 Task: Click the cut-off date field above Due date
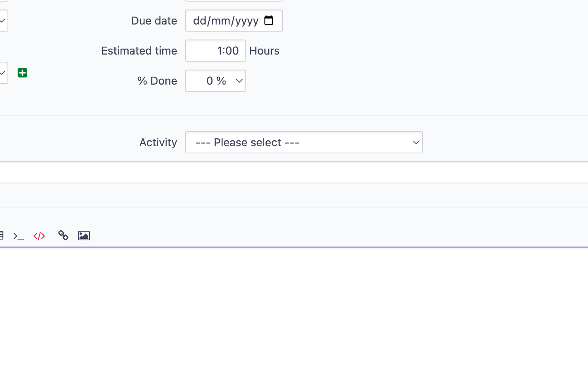234,0
